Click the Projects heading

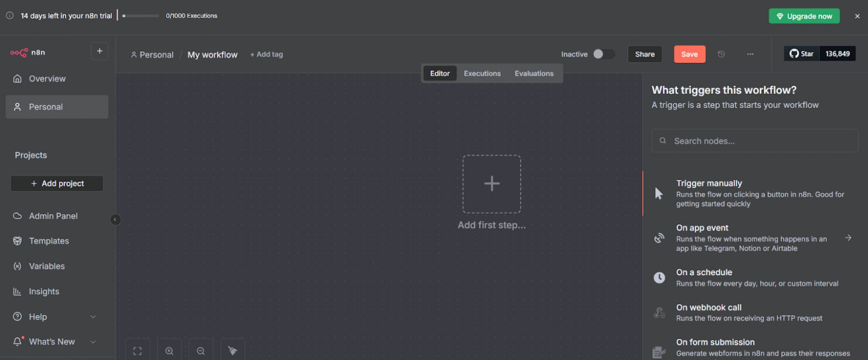pyautogui.click(x=31, y=155)
